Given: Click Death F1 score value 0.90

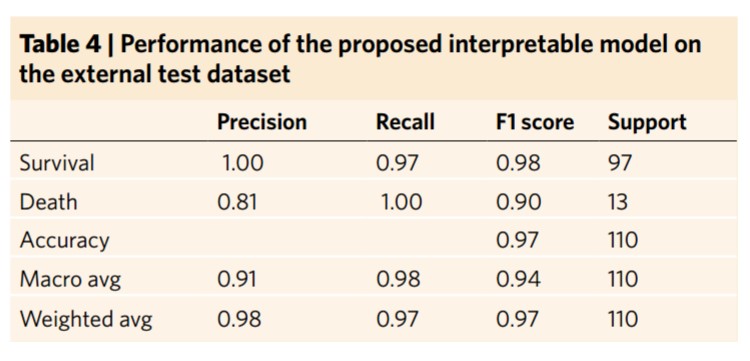Looking at the screenshot, I should point(518,202).
